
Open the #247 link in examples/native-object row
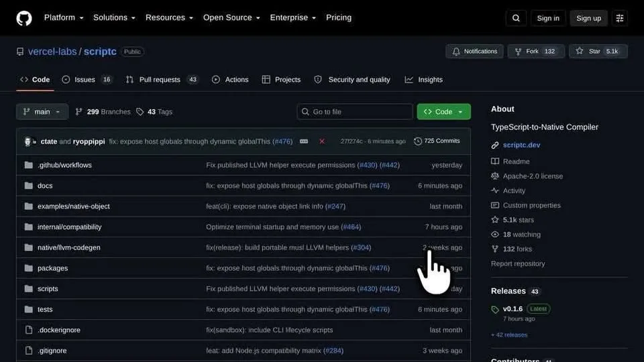click(x=335, y=206)
